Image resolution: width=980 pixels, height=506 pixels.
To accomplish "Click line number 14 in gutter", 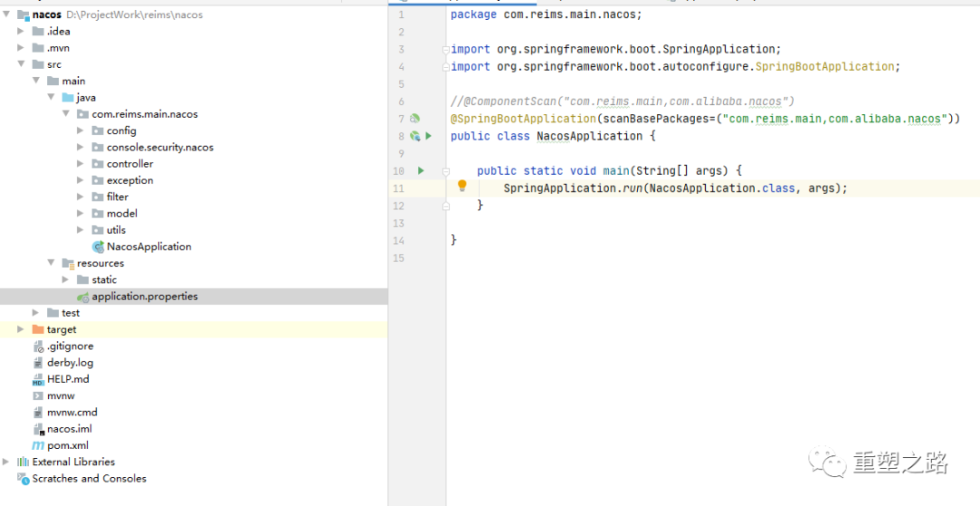I will (x=399, y=240).
